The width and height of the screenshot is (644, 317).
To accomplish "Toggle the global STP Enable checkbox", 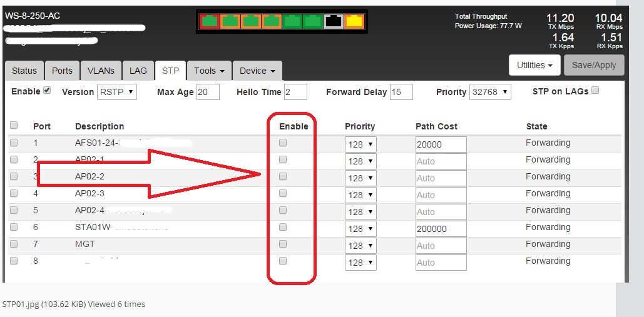I will pyautogui.click(x=47, y=91).
